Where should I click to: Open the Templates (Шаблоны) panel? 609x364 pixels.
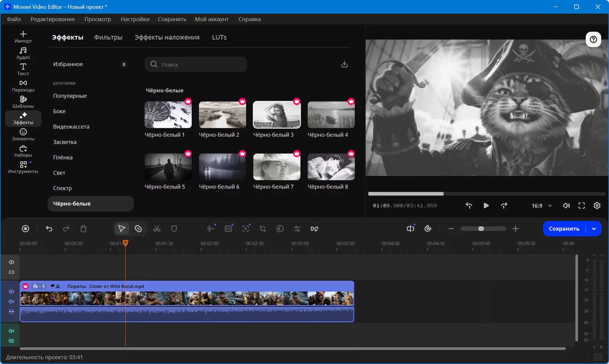point(23,102)
